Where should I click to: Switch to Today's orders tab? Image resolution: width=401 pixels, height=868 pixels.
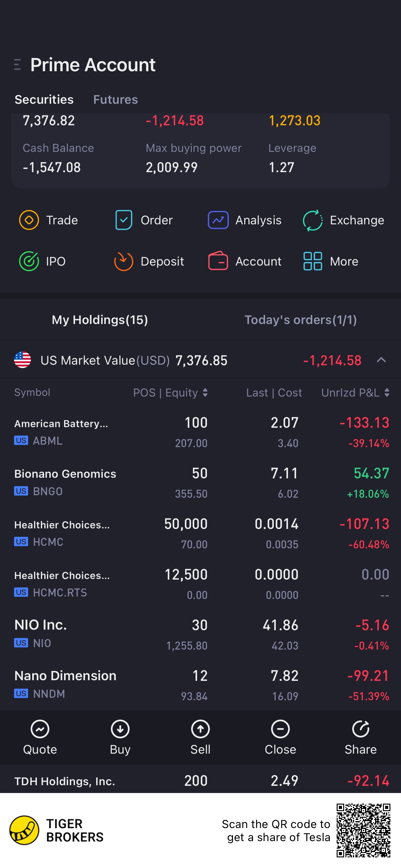pyautogui.click(x=301, y=320)
